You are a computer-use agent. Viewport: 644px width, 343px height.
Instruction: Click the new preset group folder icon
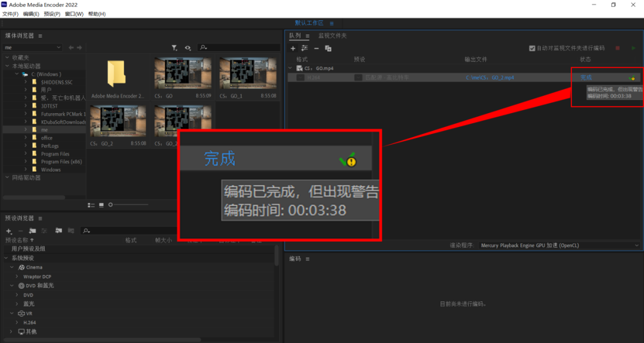[32, 231]
